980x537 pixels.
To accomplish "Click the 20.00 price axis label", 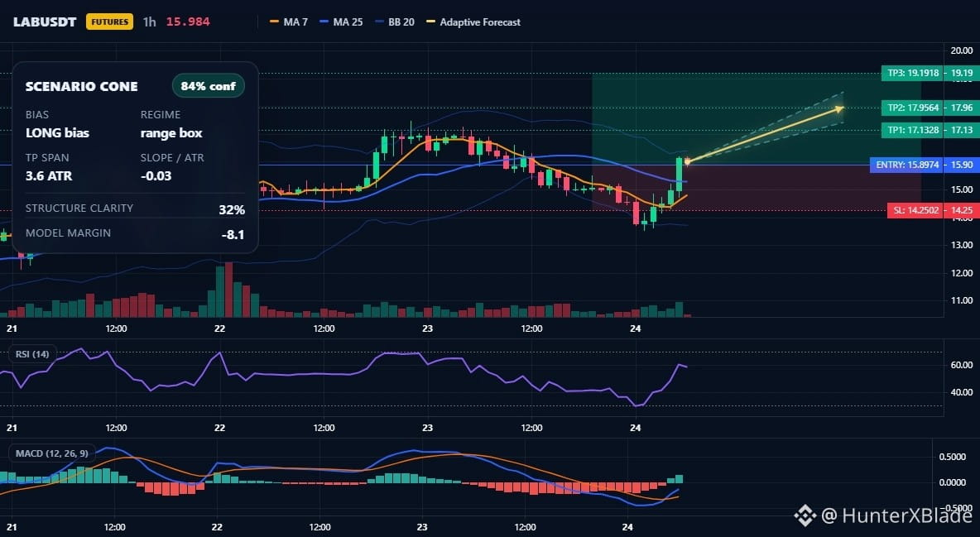I will (x=961, y=50).
